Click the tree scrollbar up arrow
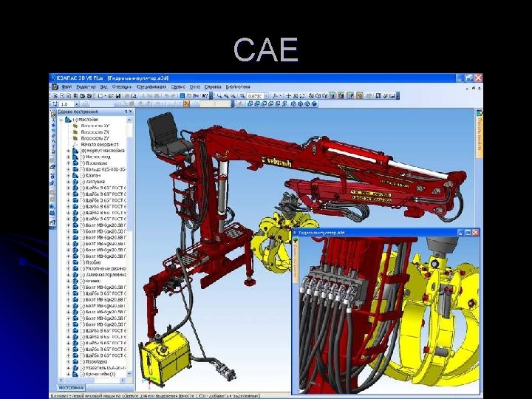Image resolution: width=532 pixels, height=399 pixels. tap(129, 120)
